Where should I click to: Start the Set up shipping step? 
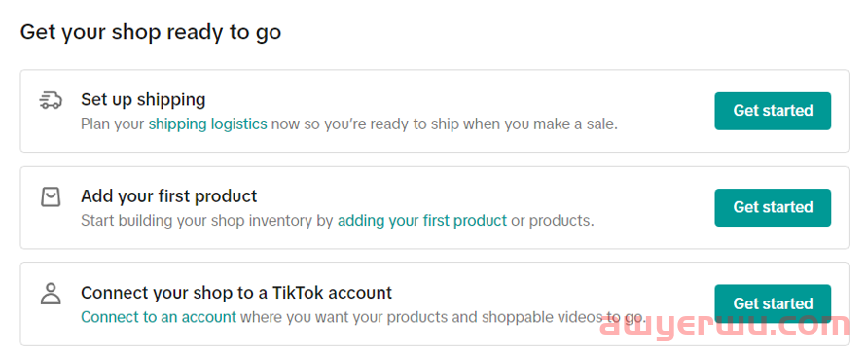point(773,111)
